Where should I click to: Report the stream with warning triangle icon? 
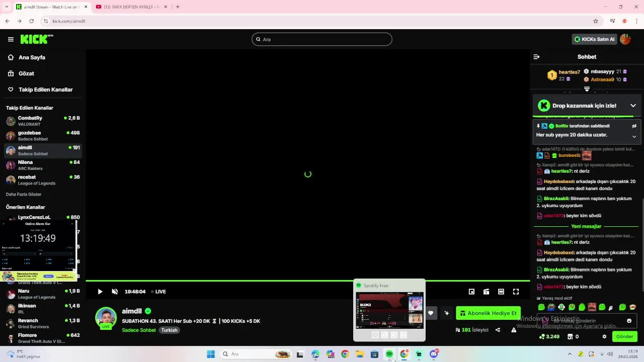tap(514, 330)
